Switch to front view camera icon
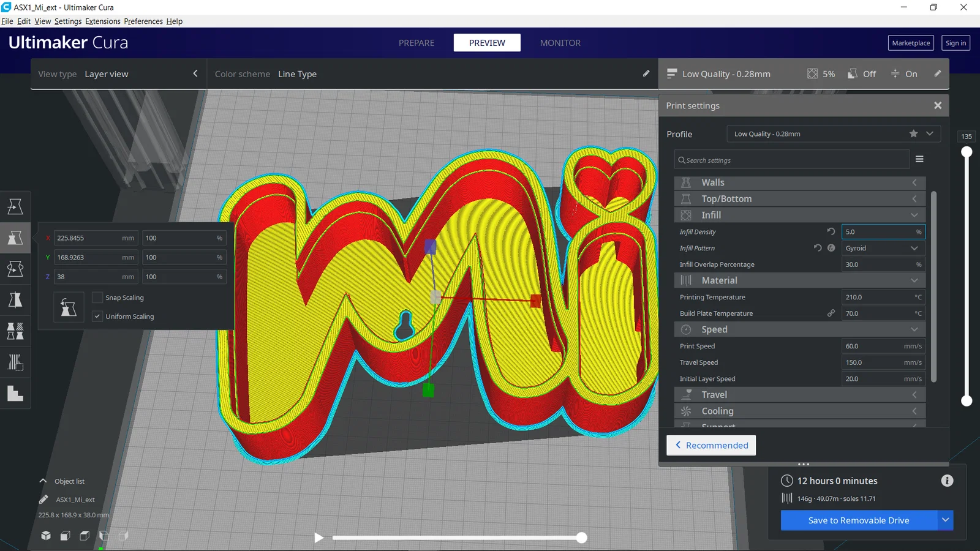 (65, 536)
